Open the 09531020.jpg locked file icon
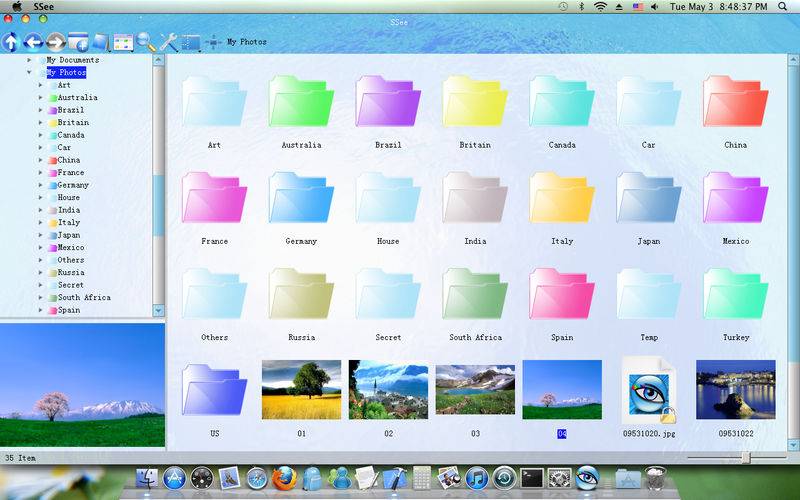This screenshot has height=500, width=800. (x=648, y=389)
